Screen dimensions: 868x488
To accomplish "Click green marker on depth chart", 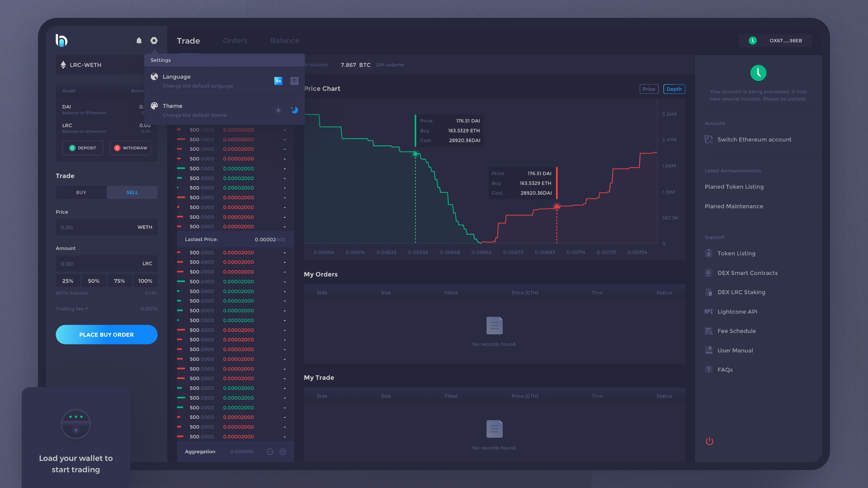I will pos(415,154).
